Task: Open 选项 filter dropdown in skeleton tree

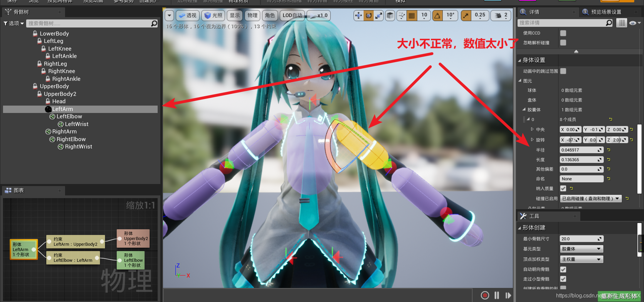Action: [x=14, y=23]
